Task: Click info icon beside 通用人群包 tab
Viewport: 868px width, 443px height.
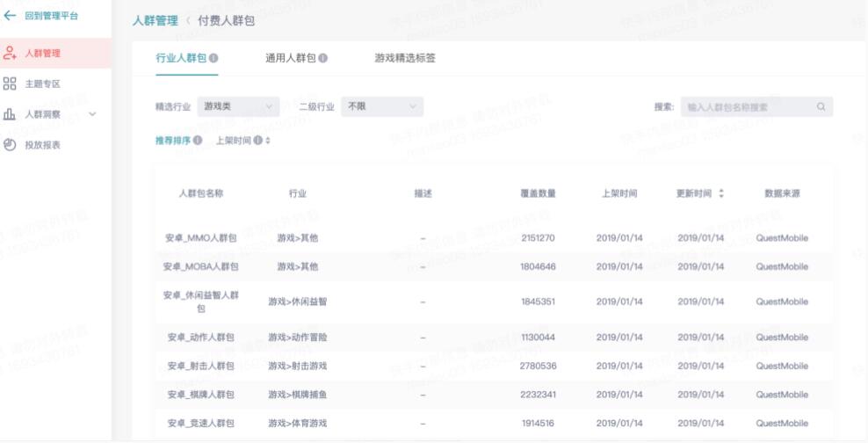Action: (323, 58)
